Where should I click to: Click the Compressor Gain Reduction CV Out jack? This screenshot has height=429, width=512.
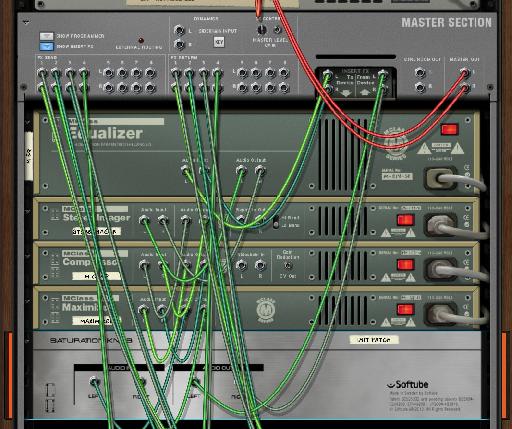tap(288, 266)
